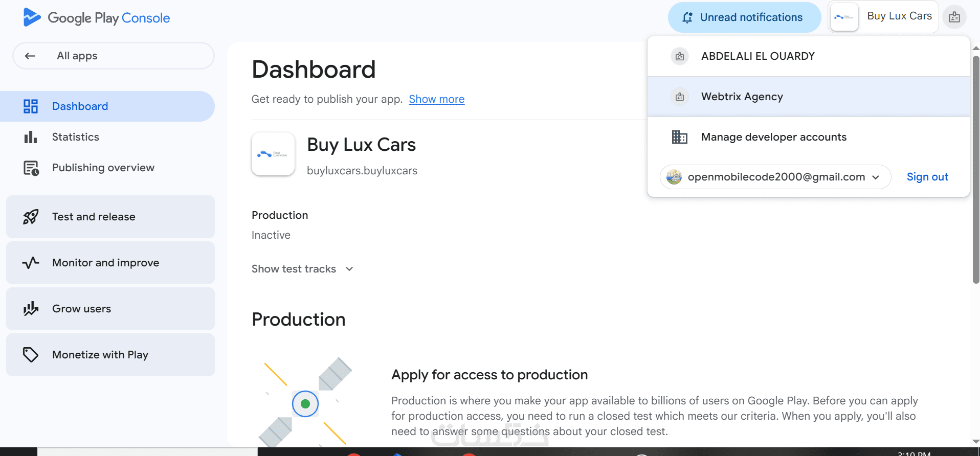Click the Buy Lux Cars app icon thumbnail
The width and height of the screenshot is (980, 456).
273,154
